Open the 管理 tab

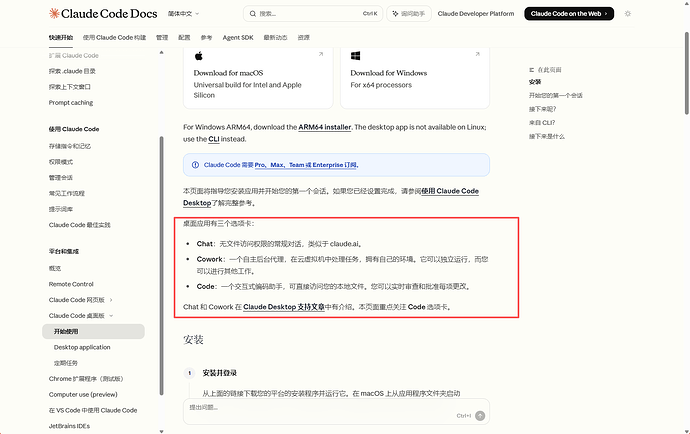tap(162, 37)
